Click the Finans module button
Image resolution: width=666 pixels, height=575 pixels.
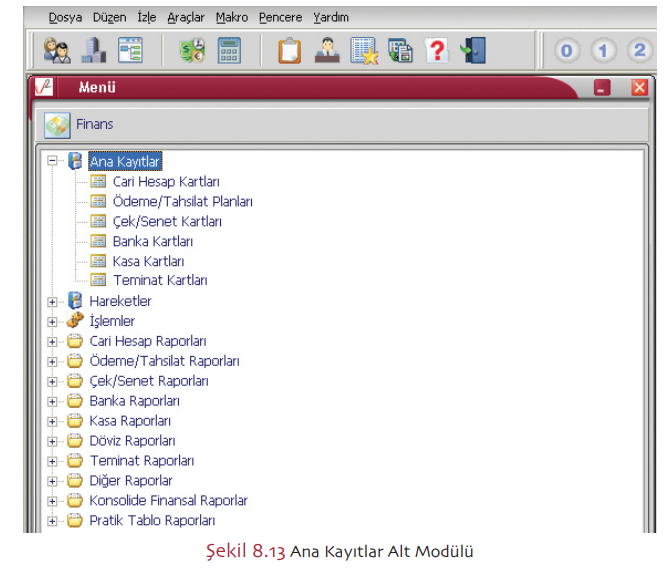coord(57,125)
